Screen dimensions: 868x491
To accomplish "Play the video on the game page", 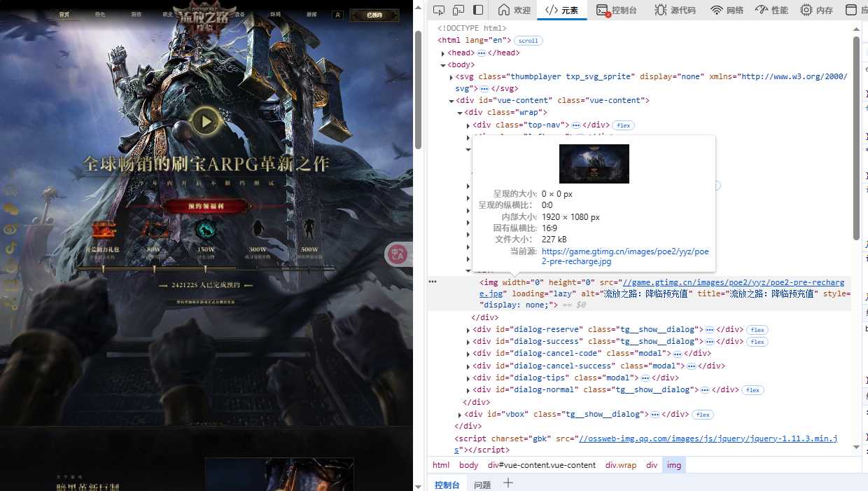I will tap(205, 122).
